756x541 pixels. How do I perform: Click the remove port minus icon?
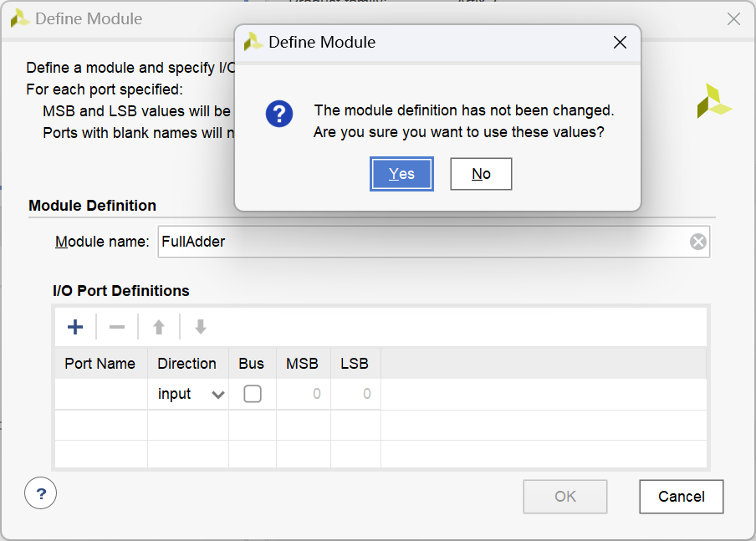tap(117, 327)
